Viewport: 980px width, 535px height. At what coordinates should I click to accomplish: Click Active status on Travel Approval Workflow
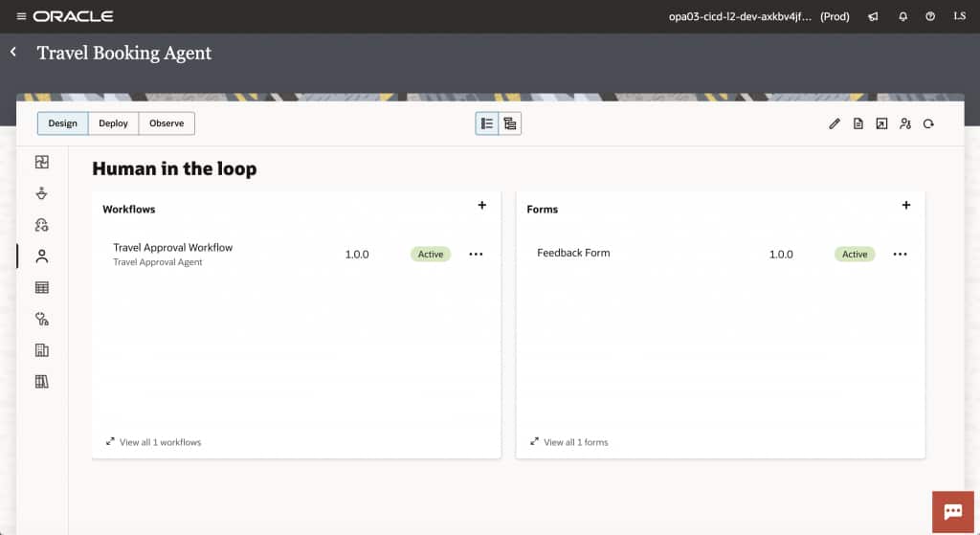pyautogui.click(x=431, y=255)
